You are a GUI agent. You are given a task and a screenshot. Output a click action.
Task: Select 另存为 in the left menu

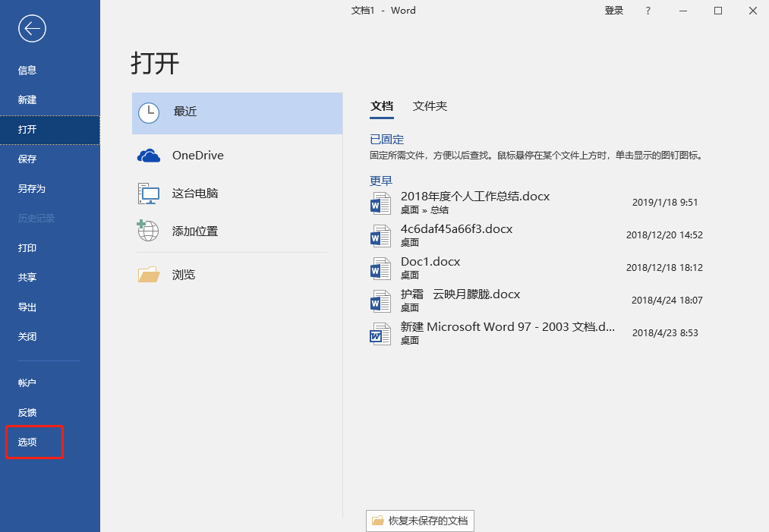tap(32, 188)
